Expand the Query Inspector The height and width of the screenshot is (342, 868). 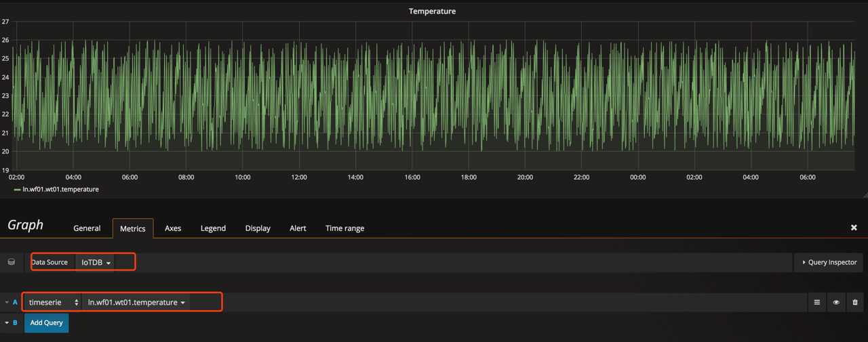829,262
